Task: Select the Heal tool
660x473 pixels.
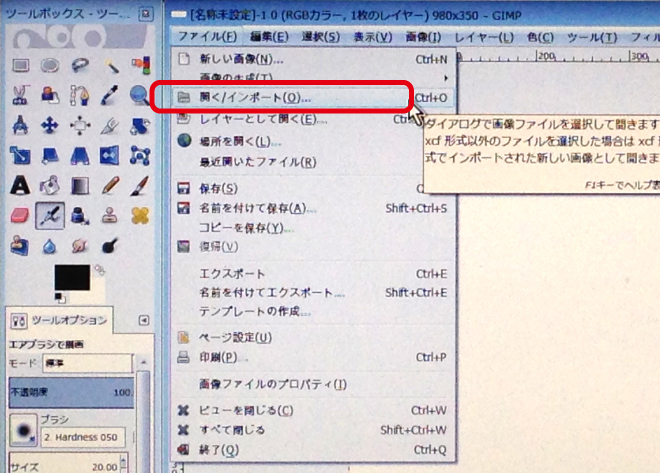Action: pos(139,216)
